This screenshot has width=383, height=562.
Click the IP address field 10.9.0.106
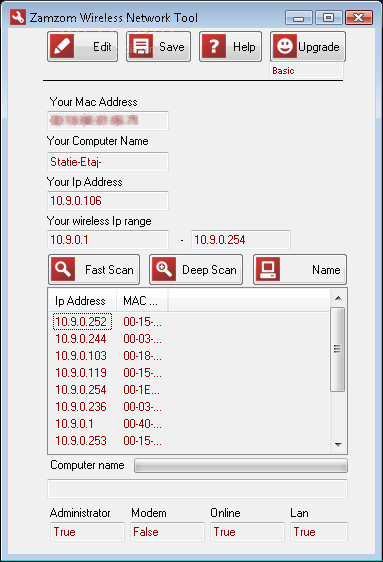108,201
